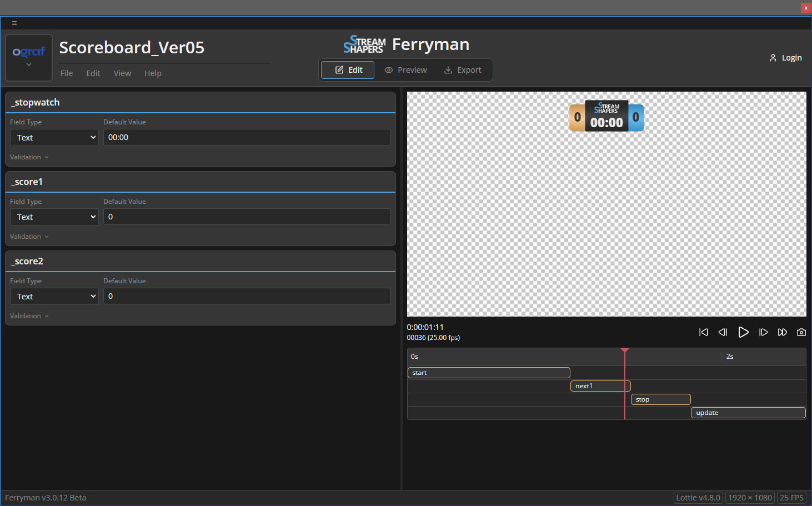Expand Validation under _stopwatch
Image resolution: width=812 pixels, height=506 pixels.
pyautogui.click(x=29, y=157)
